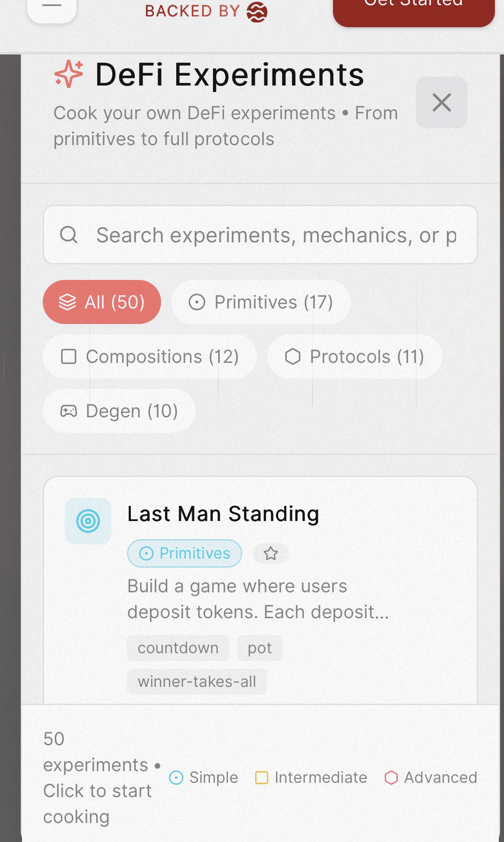Click the red BACKED BY logo icon
Screen dimensions: 504x842
coord(257,12)
